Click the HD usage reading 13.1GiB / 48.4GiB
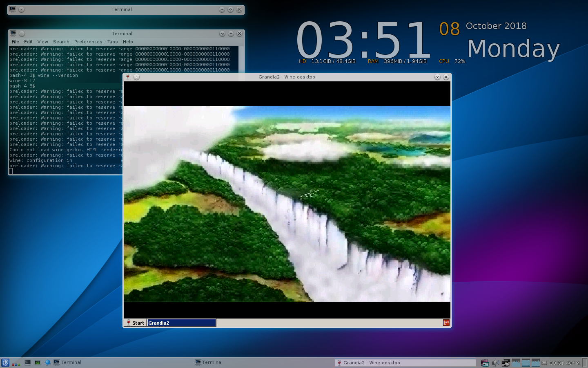588x368 pixels. [333, 61]
